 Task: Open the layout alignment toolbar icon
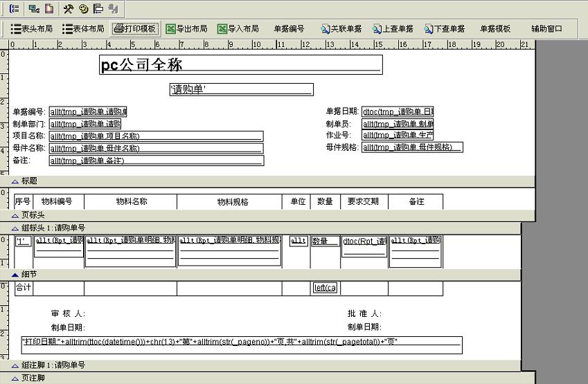click(x=98, y=9)
